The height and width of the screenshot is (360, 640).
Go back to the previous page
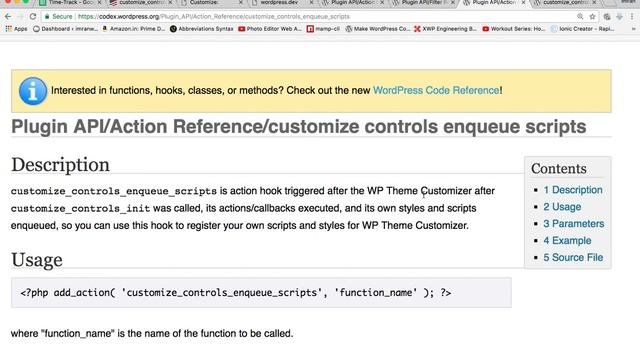pos(8,17)
